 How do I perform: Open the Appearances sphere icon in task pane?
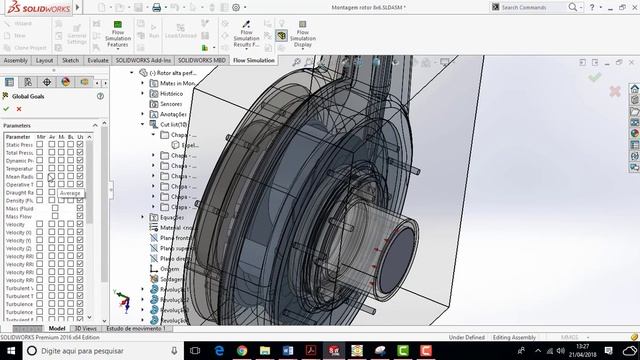pos(634,133)
